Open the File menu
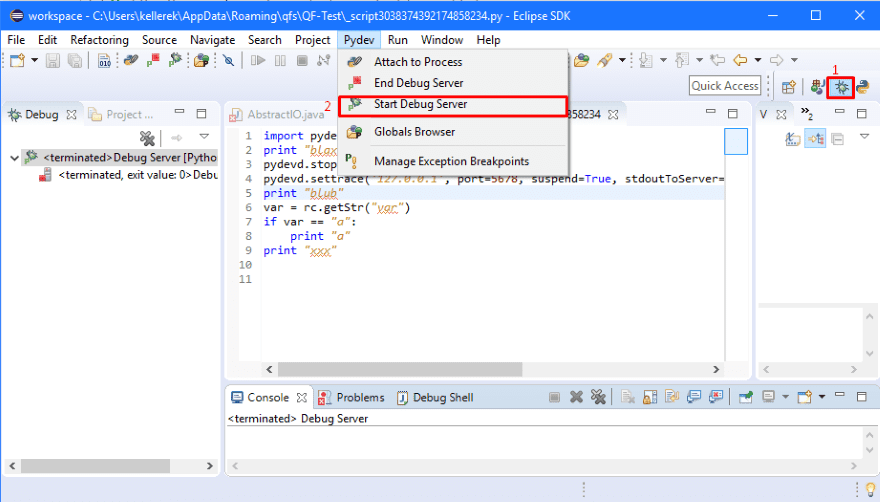 16,40
